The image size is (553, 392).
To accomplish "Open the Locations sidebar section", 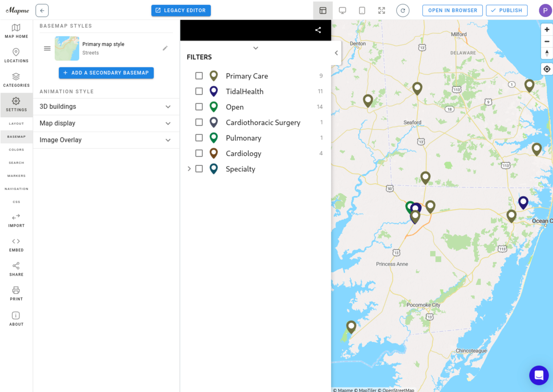I will point(16,55).
